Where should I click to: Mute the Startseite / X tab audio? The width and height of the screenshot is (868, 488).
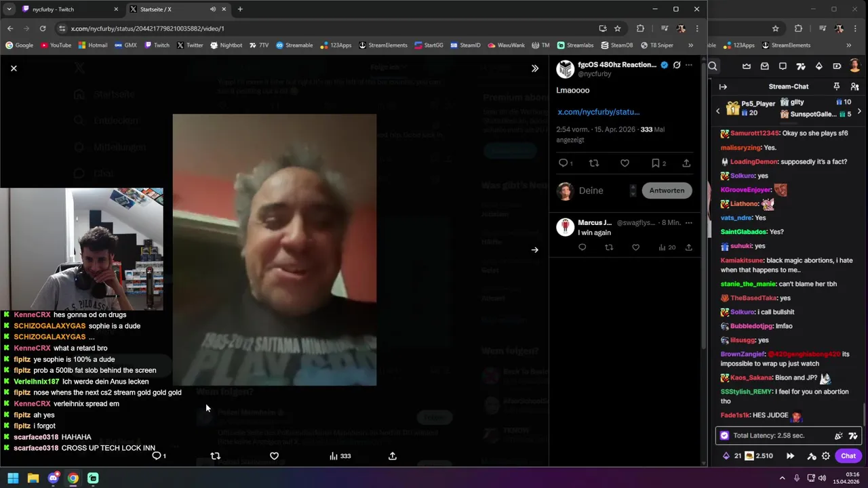pyautogui.click(x=213, y=9)
